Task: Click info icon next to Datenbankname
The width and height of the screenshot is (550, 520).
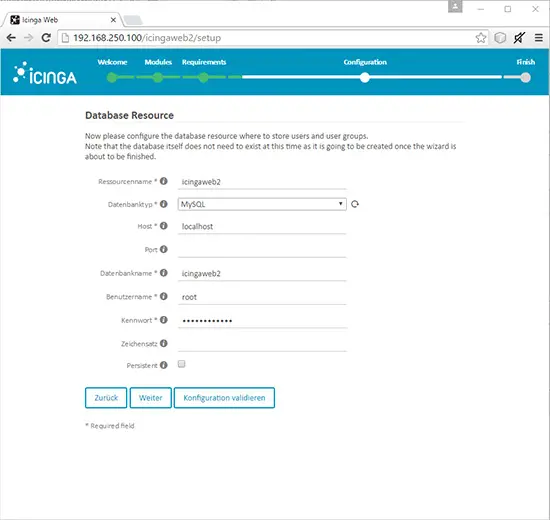Action: point(163,273)
